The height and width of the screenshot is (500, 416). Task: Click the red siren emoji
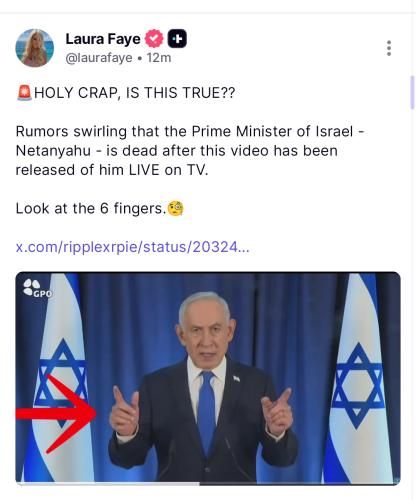(24, 92)
